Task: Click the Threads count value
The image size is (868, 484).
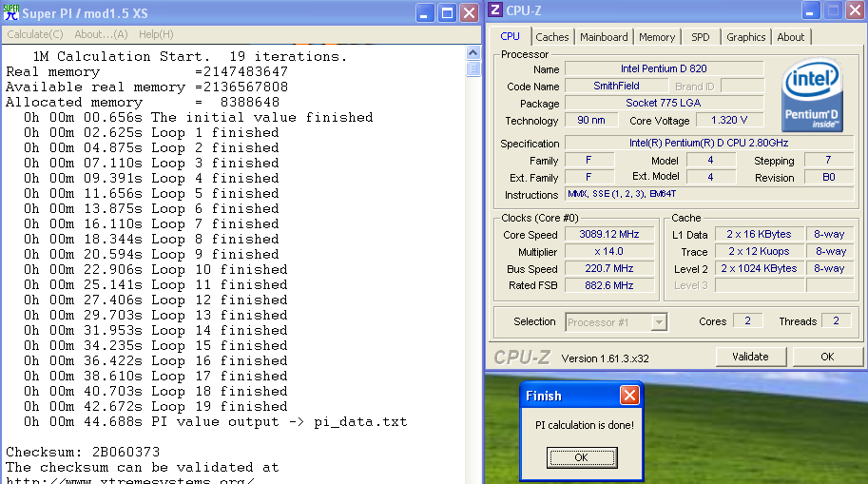Action: click(x=837, y=320)
